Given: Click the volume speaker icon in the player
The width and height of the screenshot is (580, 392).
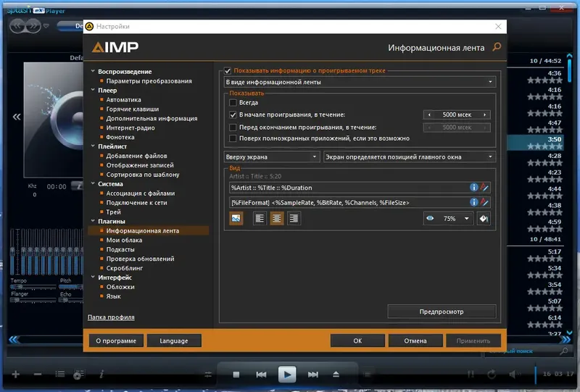Looking at the screenshot, I should [x=514, y=375].
